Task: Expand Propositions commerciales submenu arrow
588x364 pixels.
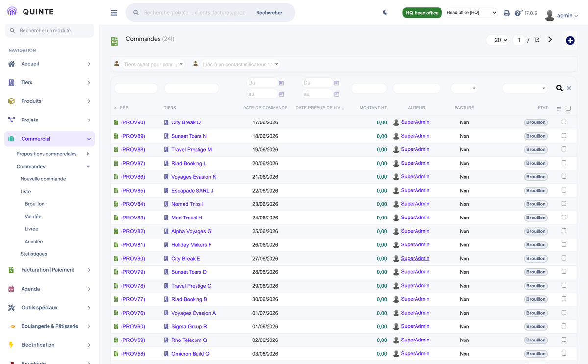Action: tap(88, 154)
